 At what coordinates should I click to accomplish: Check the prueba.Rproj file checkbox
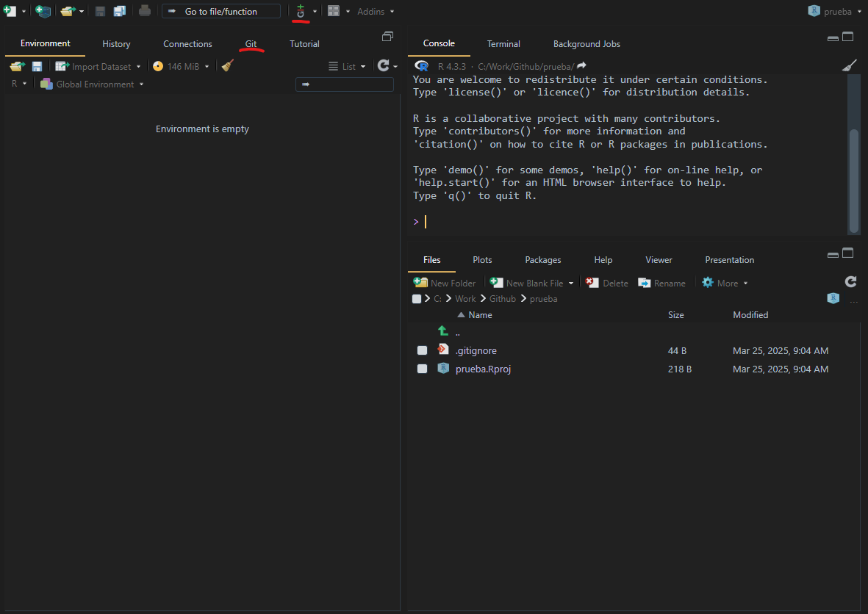point(423,369)
